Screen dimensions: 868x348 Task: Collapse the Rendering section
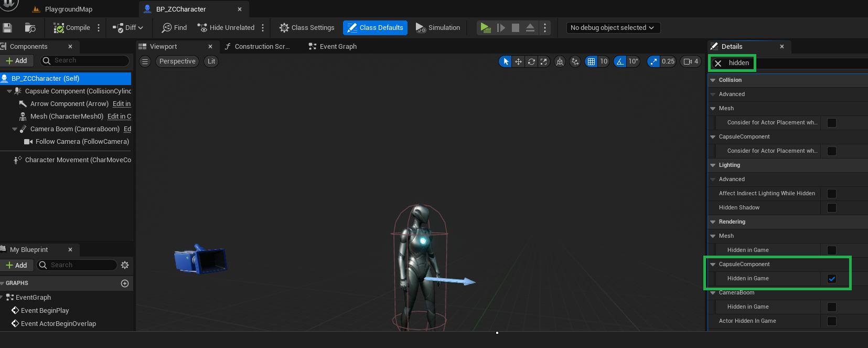coord(713,222)
